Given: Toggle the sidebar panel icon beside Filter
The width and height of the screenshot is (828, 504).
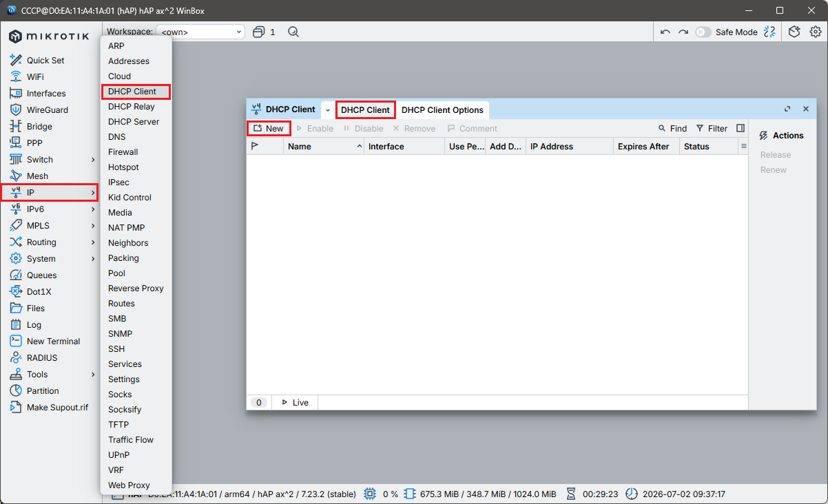Looking at the screenshot, I should (741, 128).
